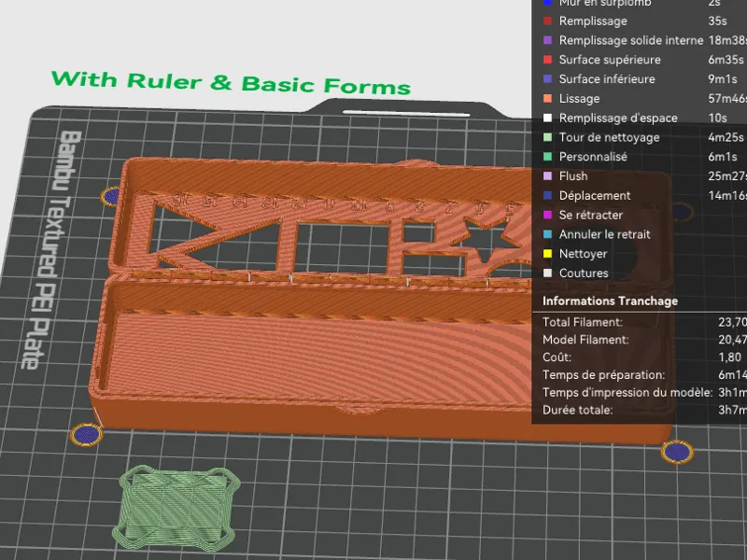Screen dimensions: 747x560
Task: Click the Surface inférieure swatch
Action: [547, 79]
